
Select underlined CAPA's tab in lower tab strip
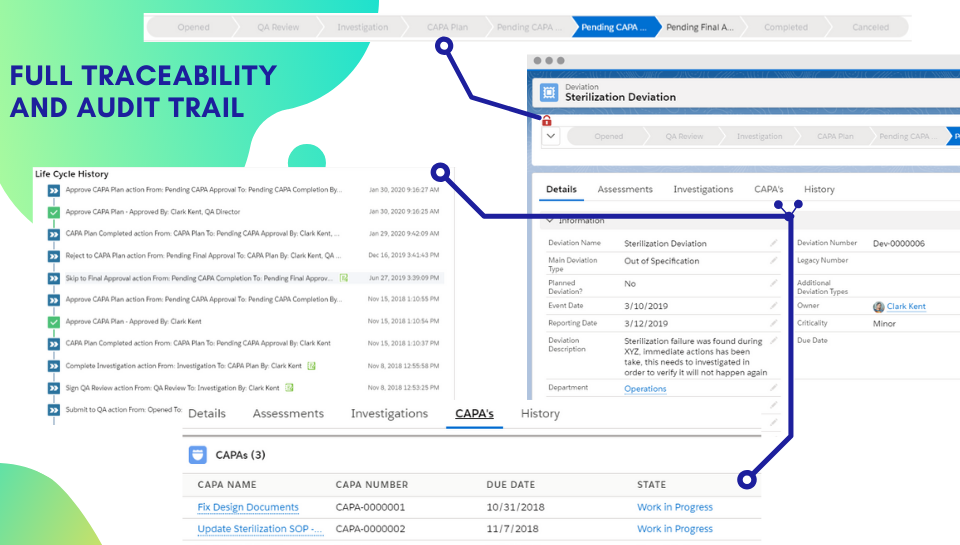coord(474,413)
